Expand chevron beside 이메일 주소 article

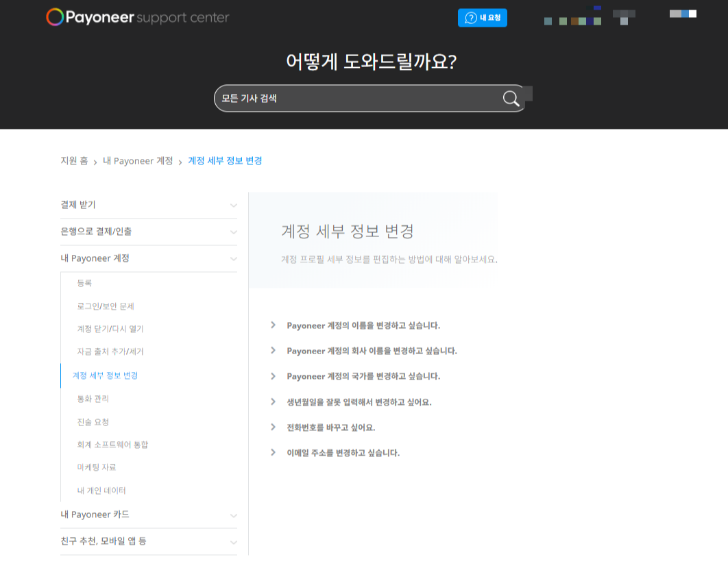(273, 453)
